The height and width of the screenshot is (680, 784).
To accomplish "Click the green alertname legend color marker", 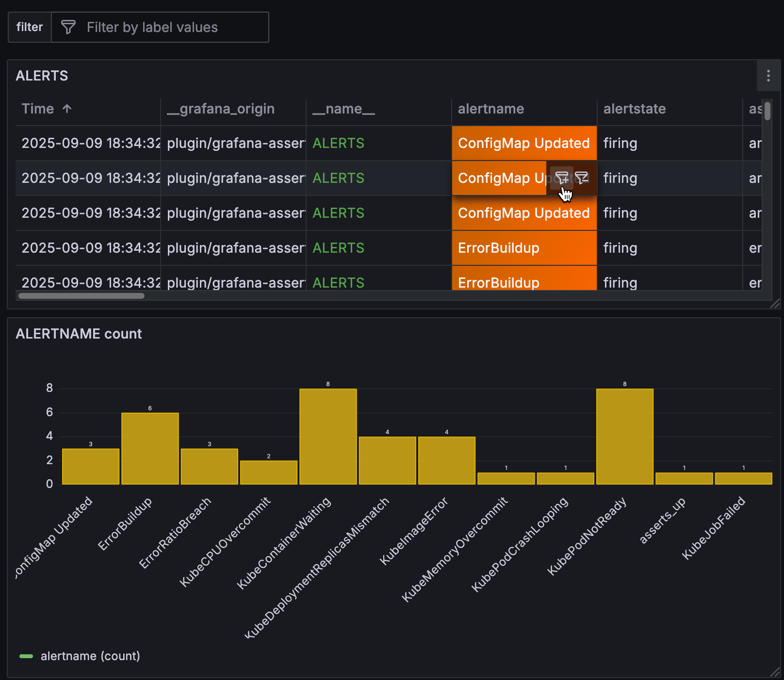I will (26, 656).
